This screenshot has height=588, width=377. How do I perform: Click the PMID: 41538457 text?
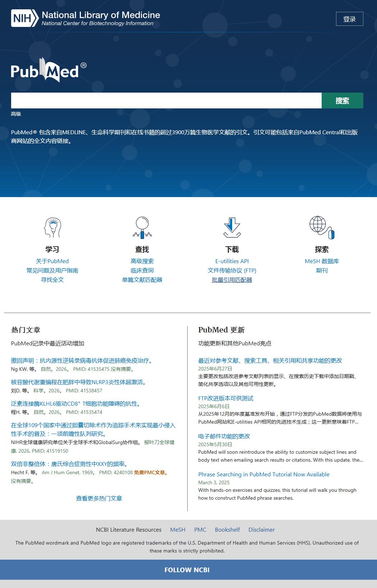click(x=84, y=391)
